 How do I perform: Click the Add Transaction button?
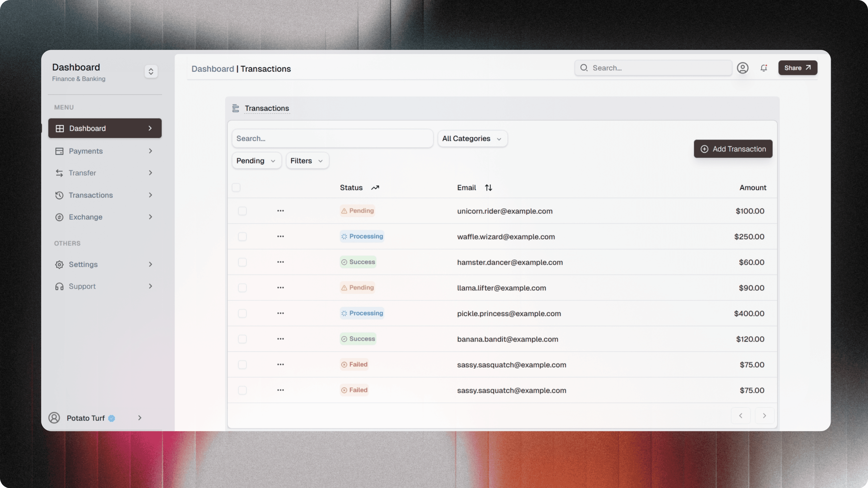coord(733,148)
